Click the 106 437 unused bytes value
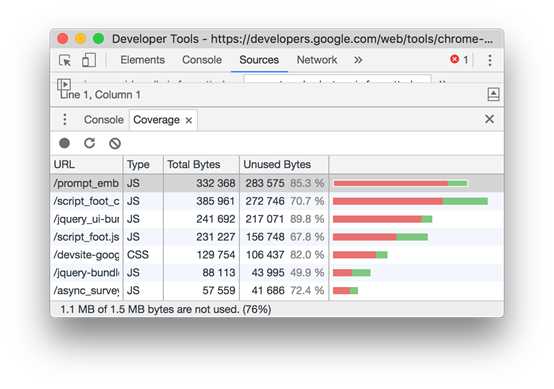 click(265, 254)
